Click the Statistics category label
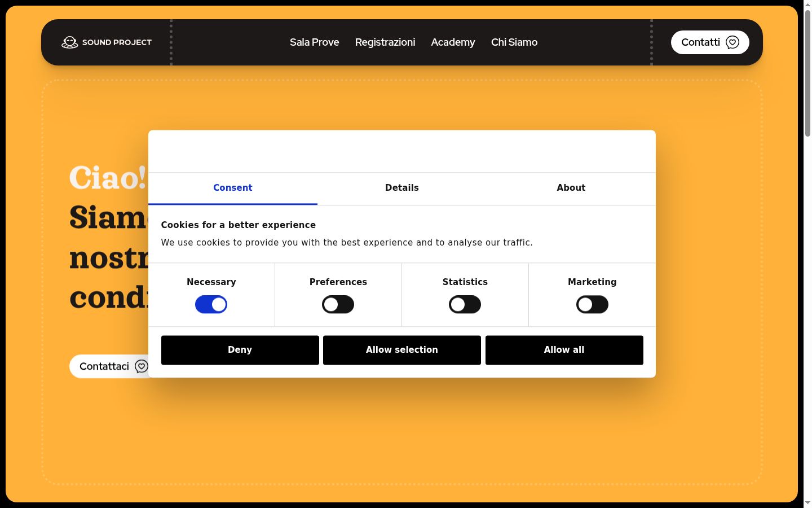The width and height of the screenshot is (812, 508). coord(465,282)
